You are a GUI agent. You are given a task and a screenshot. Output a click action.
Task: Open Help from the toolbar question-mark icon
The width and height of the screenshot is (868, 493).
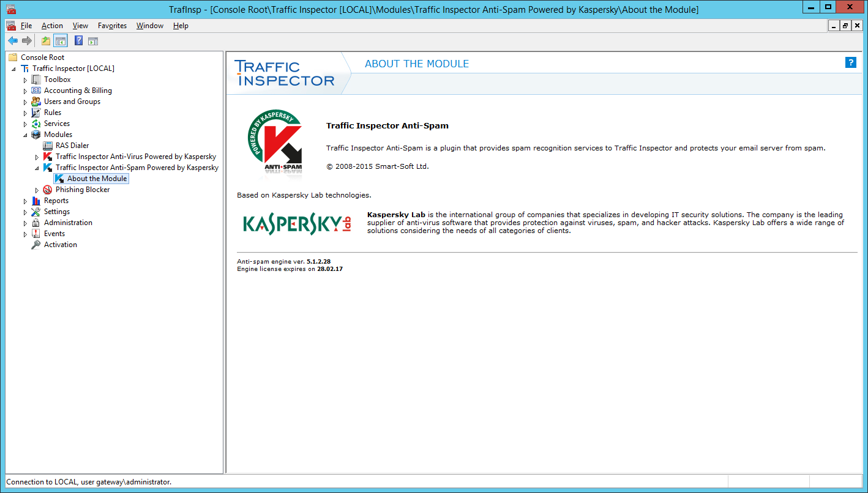tap(78, 41)
